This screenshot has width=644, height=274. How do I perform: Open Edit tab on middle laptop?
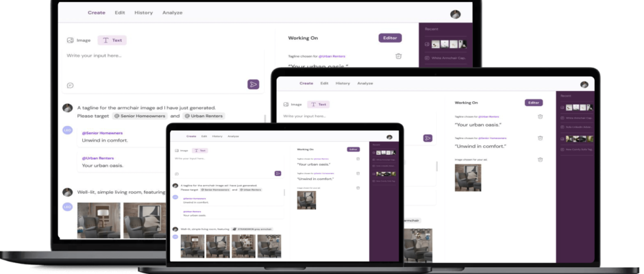pos(324,84)
